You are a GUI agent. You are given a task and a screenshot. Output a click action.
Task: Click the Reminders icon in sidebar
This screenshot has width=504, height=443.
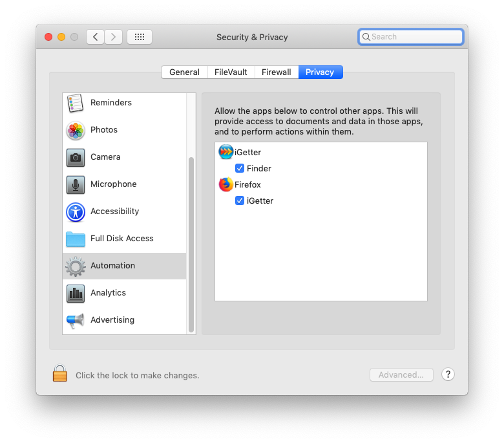(x=76, y=103)
